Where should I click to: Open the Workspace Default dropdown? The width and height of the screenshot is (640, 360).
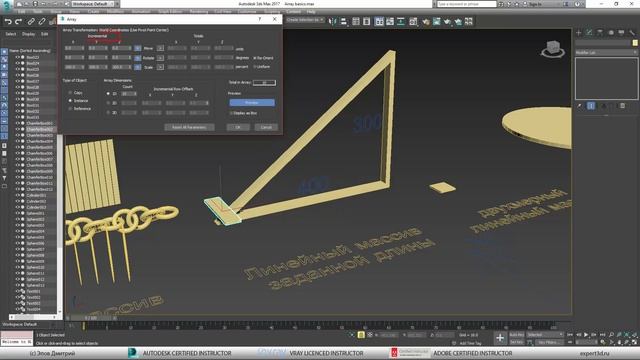click(x=94, y=4)
